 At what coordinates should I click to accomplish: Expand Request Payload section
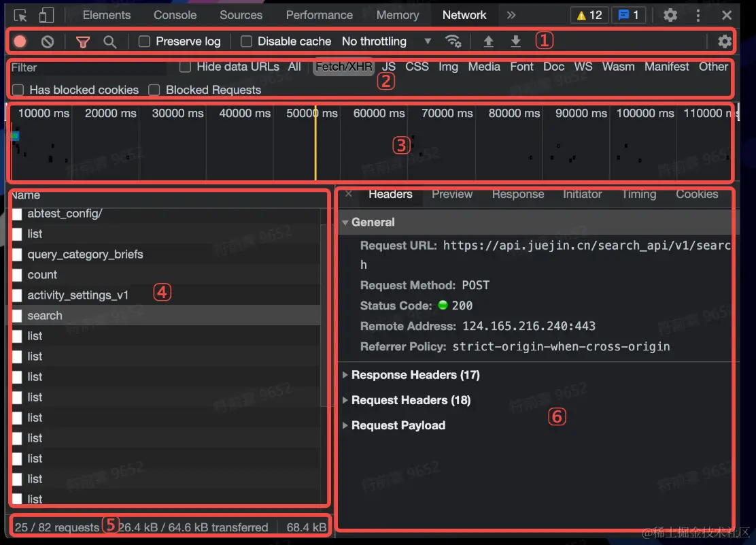pyautogui.click(x=345, y=425)
